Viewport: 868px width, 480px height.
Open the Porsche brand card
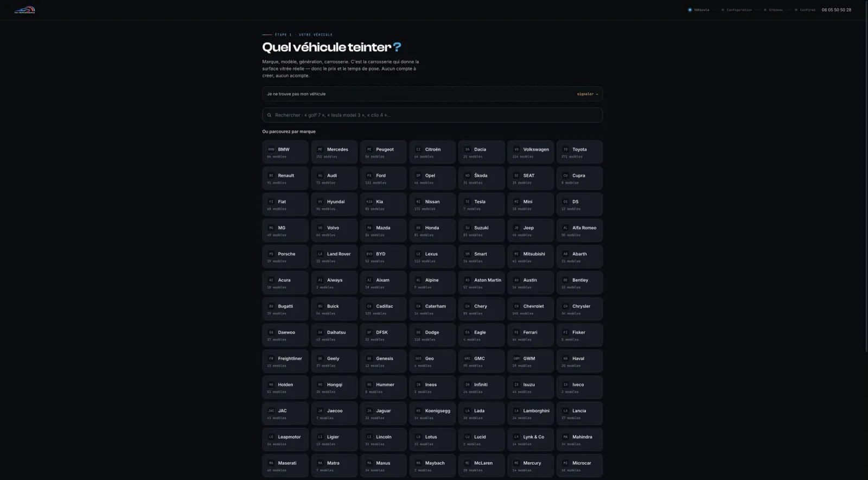[x=285, y=257]
